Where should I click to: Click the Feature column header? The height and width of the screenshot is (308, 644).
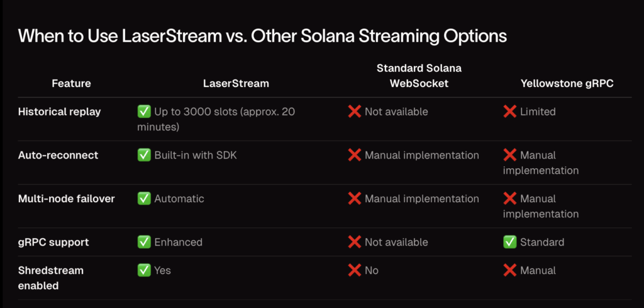[72, 84]
